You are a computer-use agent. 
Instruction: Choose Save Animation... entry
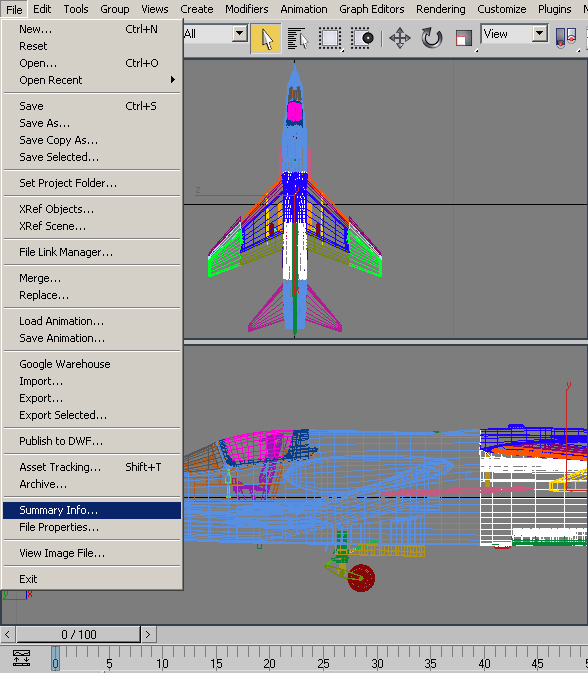pos(92,338)
